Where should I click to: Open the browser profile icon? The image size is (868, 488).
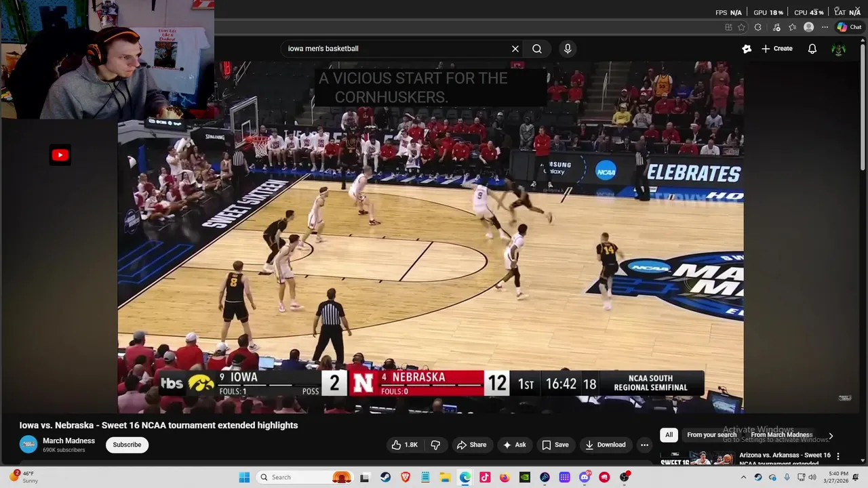point(808,27)
